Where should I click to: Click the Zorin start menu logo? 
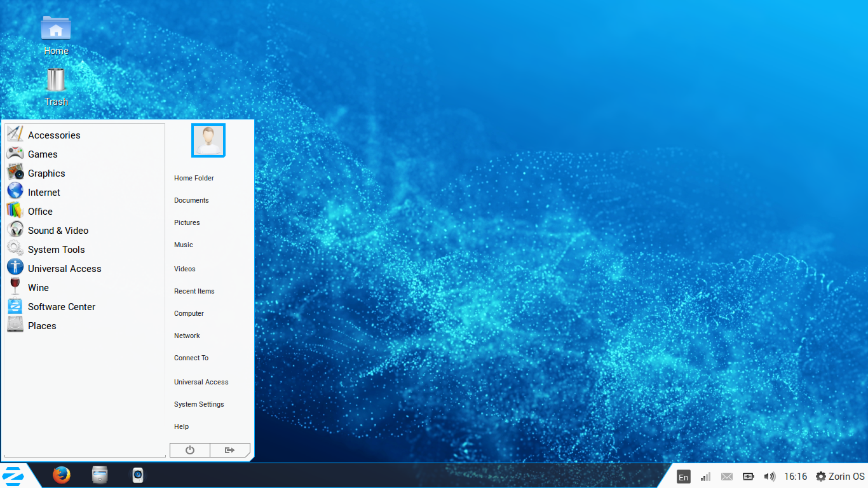13,475
